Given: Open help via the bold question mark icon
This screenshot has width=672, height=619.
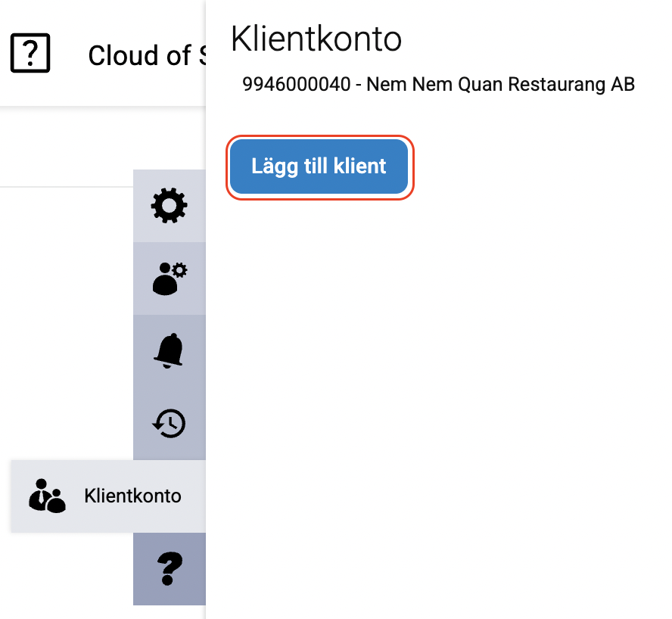Looking at the screenshot, I should (x=170, y=569).
